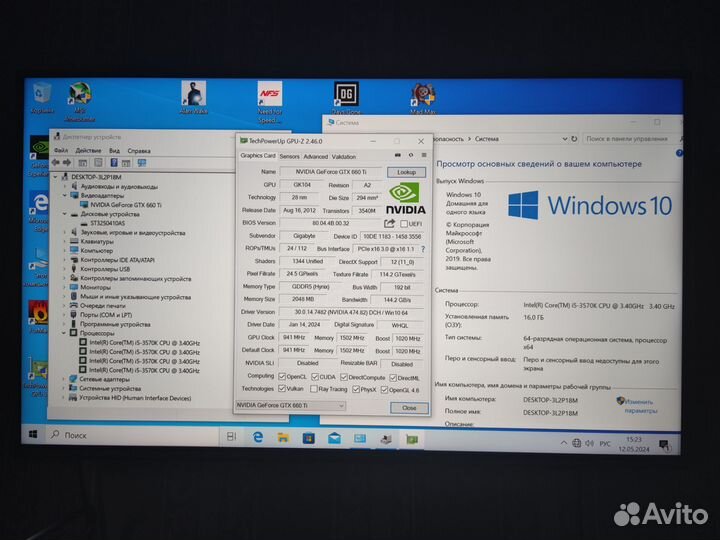
Task: Click the Windows Start button
Action: click(x=33, y=434)
